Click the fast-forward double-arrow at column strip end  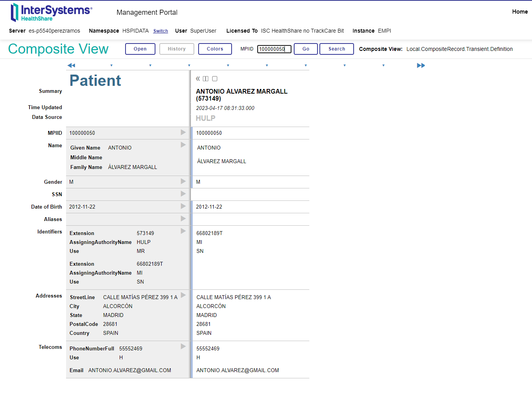tap(420, 66)
